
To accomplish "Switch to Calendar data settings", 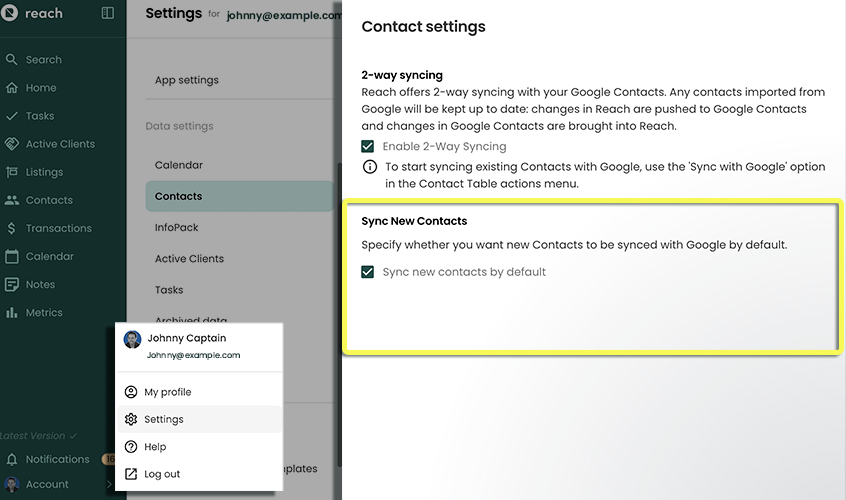I will [x=178, y=165].
